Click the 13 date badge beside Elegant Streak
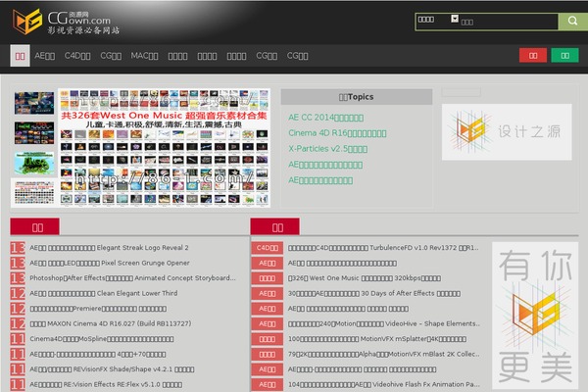The image size is (588, 392). click(x=18, y=248)
